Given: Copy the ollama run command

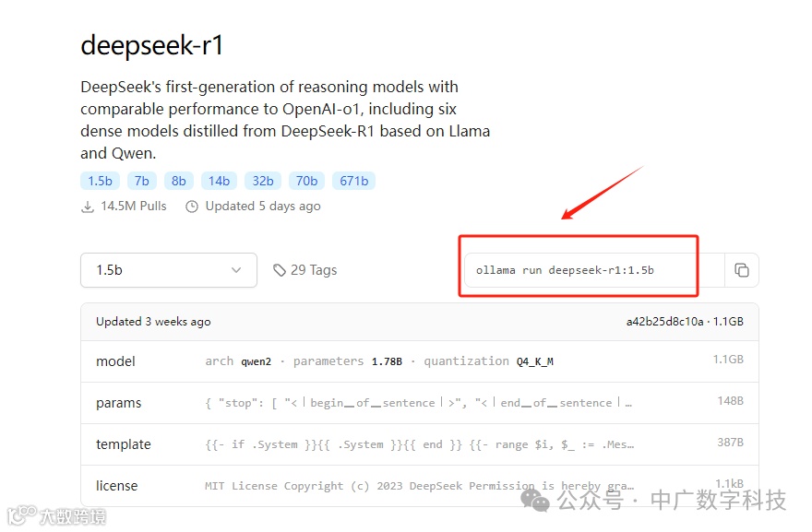Looking at the screenshot, I should point(742,270).
